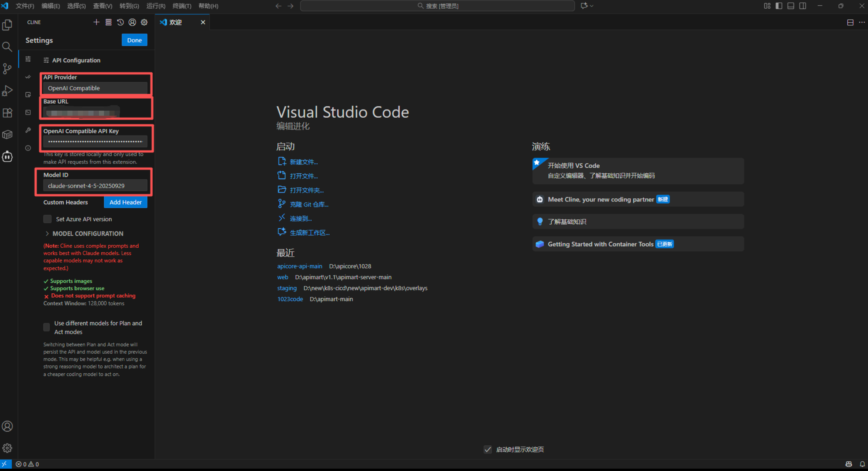Open the Accounts menu in activity bar
This screenshot has width=868, height=471.
pos(7,426)
